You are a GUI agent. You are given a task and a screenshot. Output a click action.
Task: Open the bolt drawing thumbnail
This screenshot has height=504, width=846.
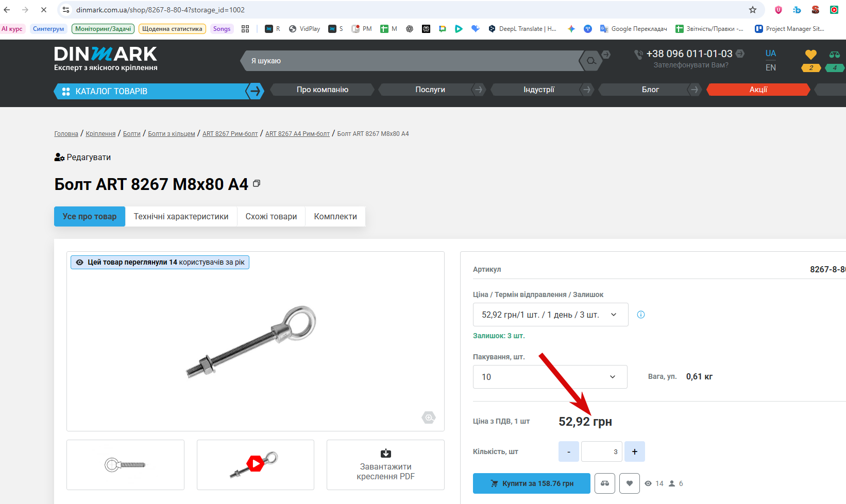[125, 465]
